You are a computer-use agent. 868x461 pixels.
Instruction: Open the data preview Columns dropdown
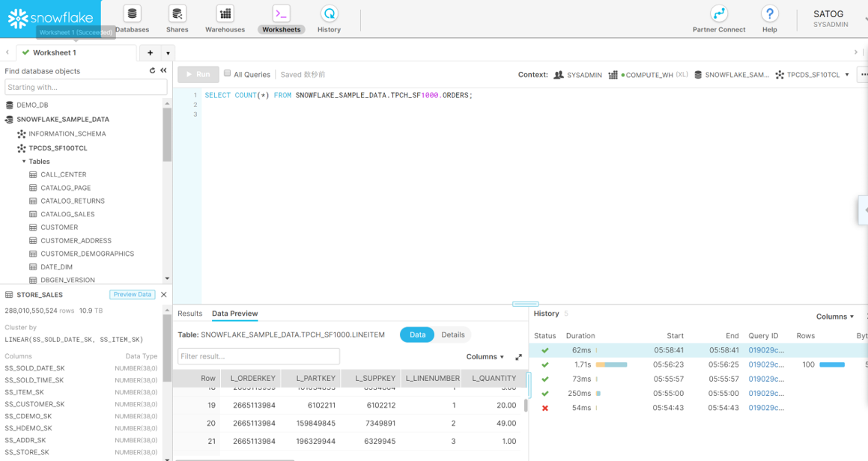tap(485, 357)
